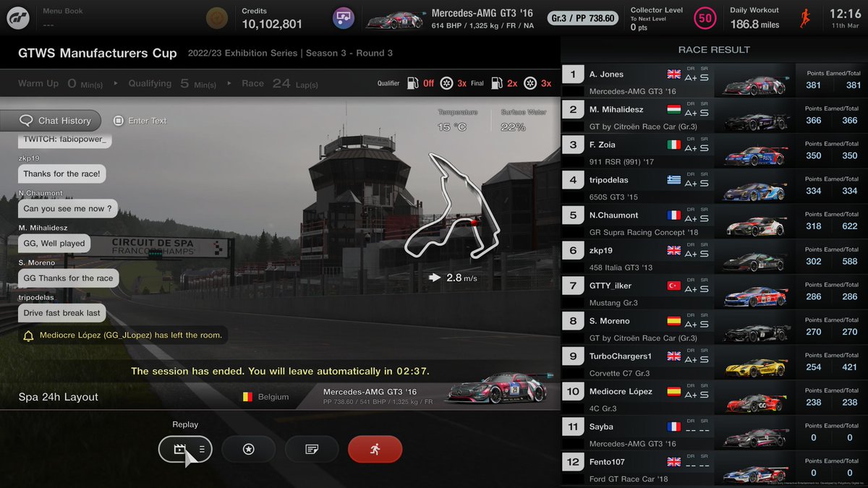Click N.Chaumont France flag icon

click(674, 215)
